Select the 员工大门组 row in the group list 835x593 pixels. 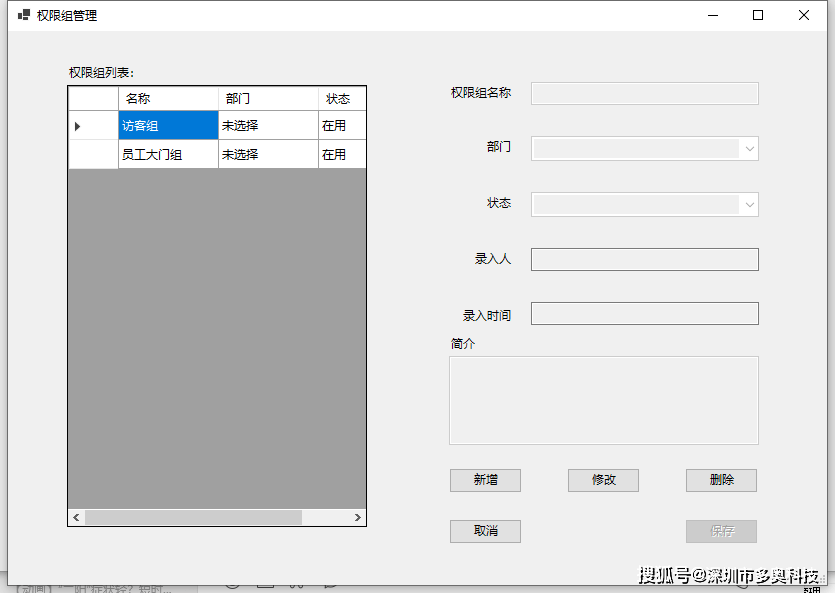(x=167, y=154)
